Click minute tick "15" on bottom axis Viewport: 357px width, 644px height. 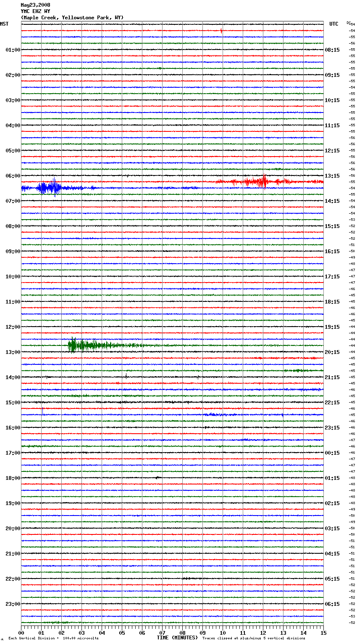click(x=323, y=633)
